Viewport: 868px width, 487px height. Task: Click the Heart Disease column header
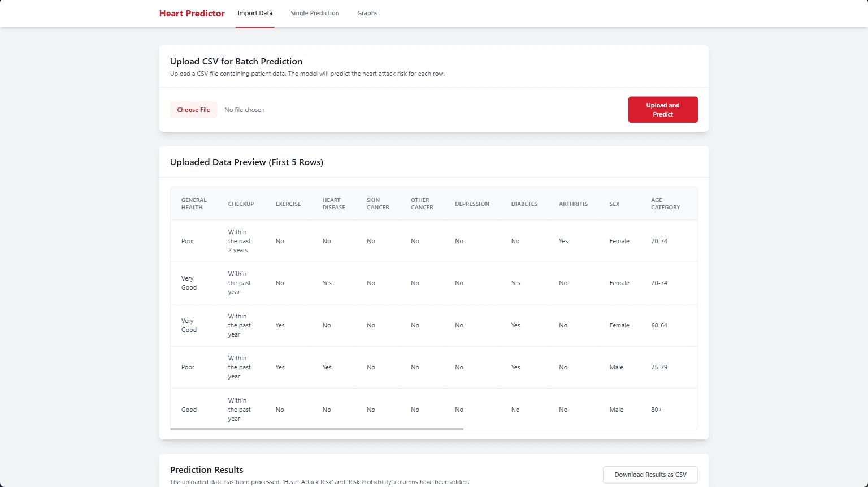coord(334,204)
